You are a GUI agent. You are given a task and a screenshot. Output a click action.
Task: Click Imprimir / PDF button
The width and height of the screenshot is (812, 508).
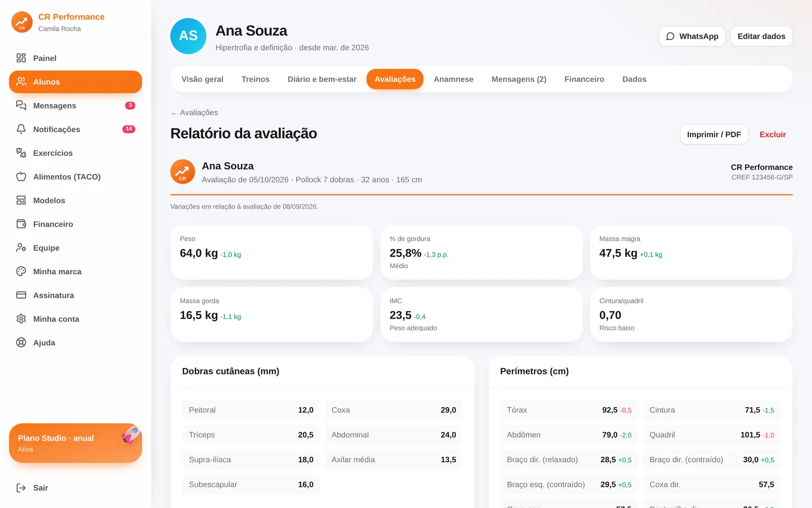click(x=714, y=135)
